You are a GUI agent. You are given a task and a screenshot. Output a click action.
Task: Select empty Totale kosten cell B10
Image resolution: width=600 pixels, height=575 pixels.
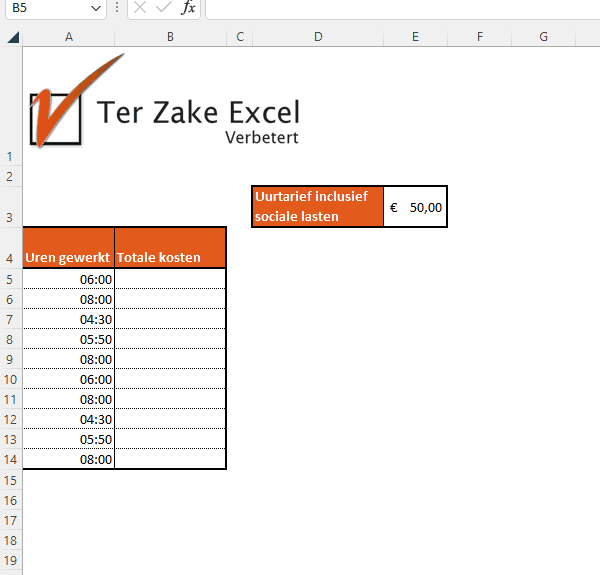click(x=170, y=379)
